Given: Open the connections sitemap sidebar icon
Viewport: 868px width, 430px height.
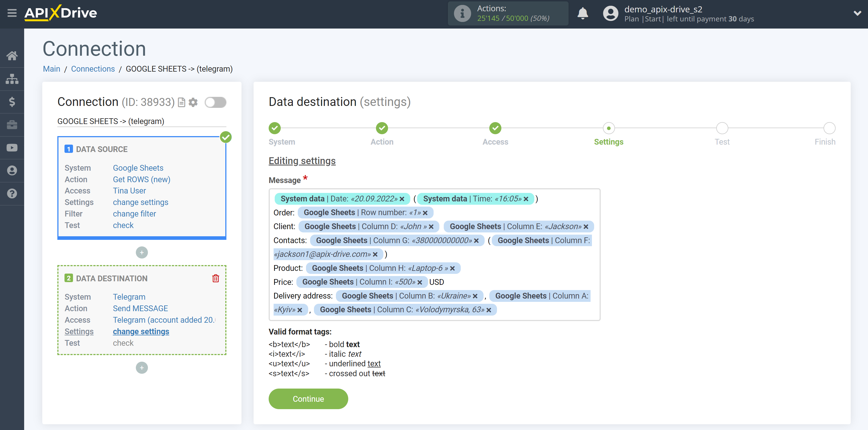Looking at the screenshot, I should tap(12, 79).
